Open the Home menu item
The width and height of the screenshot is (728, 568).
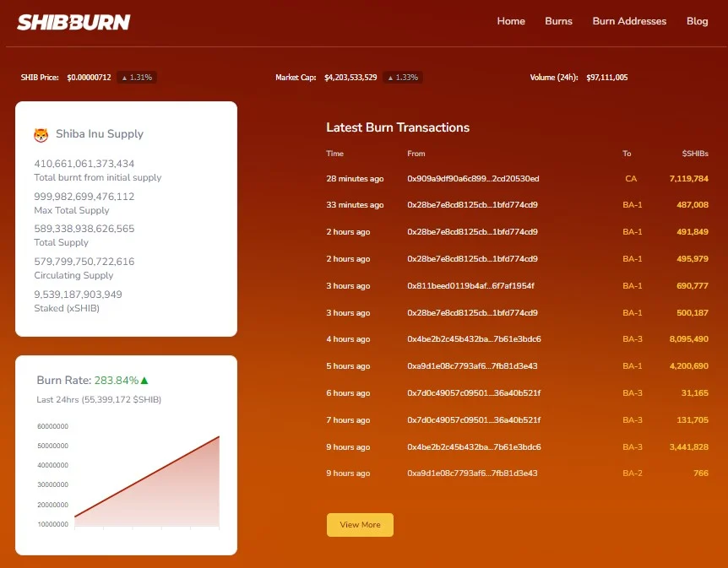(x=511, y=21)
